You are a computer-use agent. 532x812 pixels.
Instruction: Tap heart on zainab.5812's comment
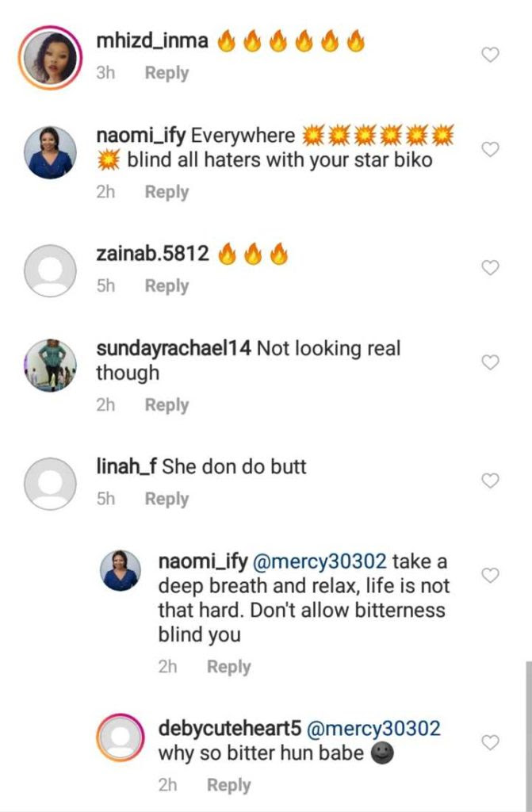click(491, 268)
